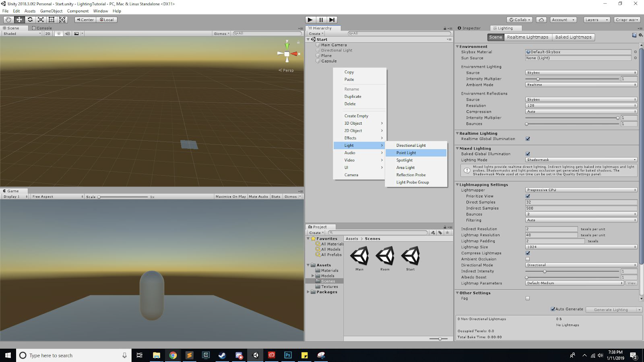Open Directional Mode dropdown
Image resolution: width=644 pixels, height=362 pixels.
click(581, 265)
